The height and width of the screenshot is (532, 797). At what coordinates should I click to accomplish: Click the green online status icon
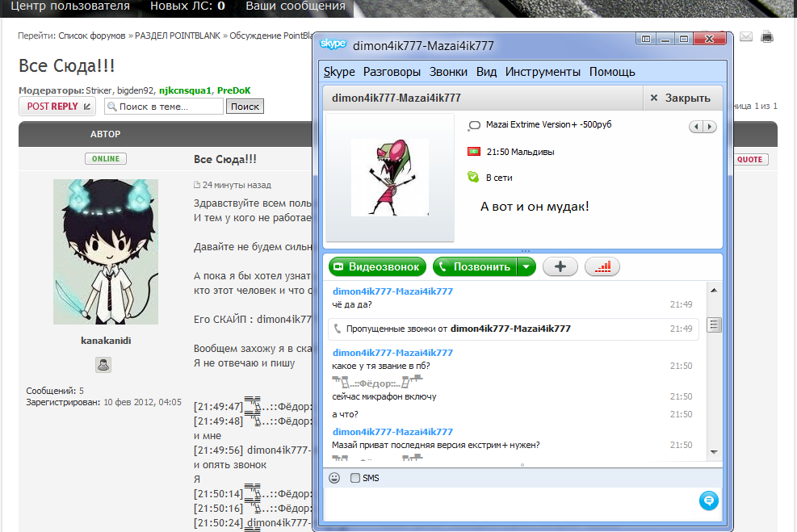473,177
